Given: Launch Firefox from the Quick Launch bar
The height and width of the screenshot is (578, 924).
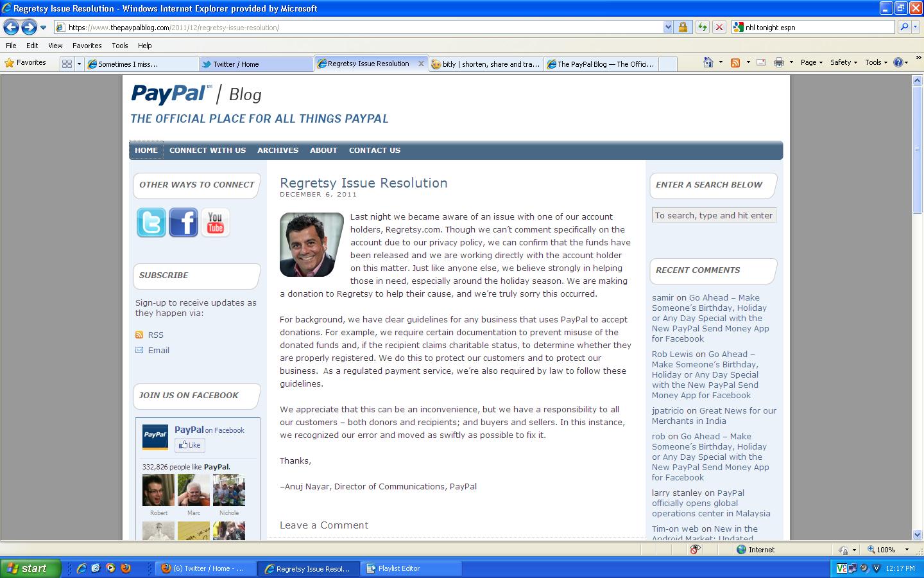Looking at the screenshot, I should (x=126, y=568).
